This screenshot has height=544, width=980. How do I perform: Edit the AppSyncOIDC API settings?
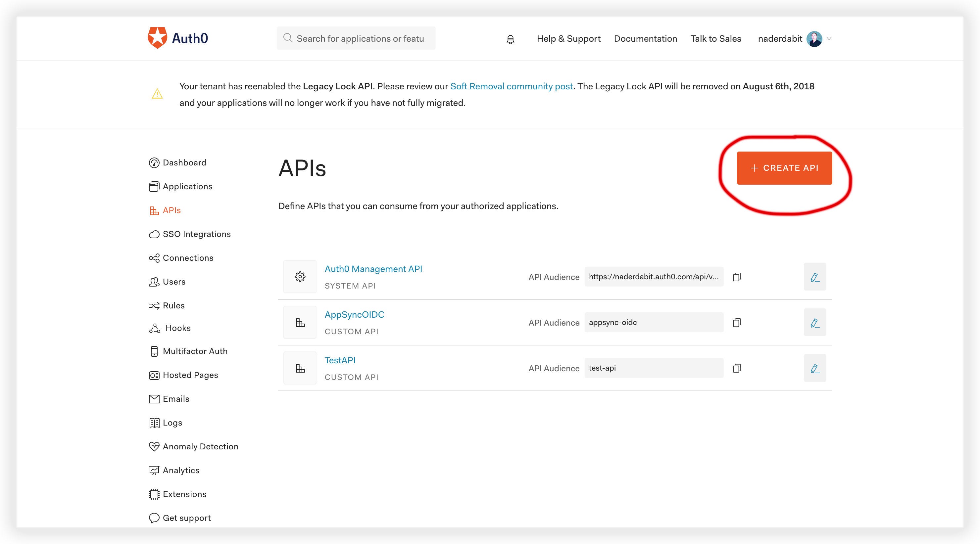pyautogui.click(x=815, y=322)
